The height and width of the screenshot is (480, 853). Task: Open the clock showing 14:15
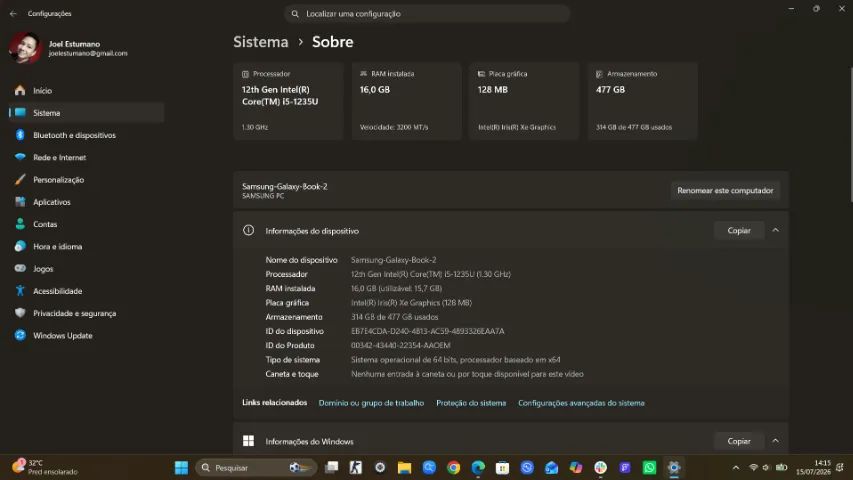tap(813, 467)
